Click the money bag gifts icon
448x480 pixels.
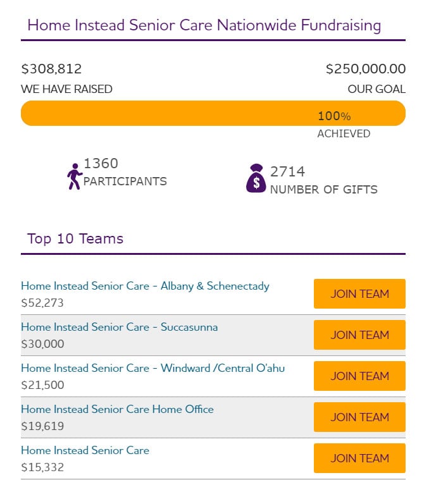pos(256,178)
